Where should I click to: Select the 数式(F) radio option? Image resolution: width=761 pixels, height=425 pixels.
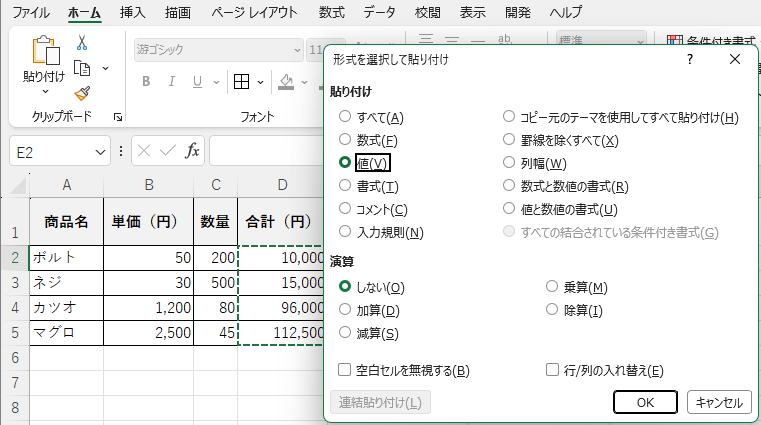tap(345, 140)
